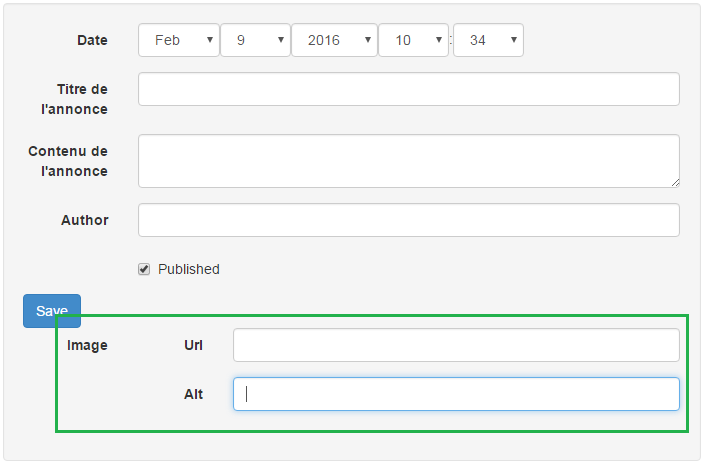The height and width of the screenshot is (463, 706).
Task: Click the Date field label
Action: click(x=92, y=40)
